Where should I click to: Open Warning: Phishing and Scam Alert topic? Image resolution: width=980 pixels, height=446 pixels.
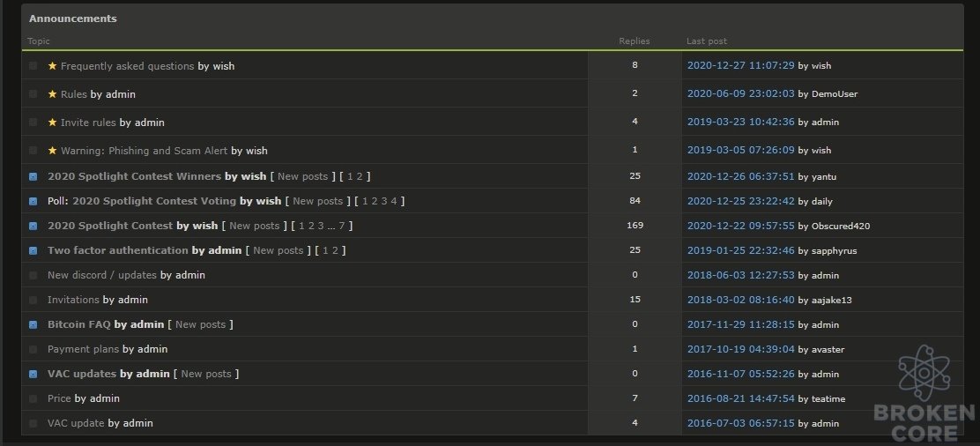coord(144,150)
